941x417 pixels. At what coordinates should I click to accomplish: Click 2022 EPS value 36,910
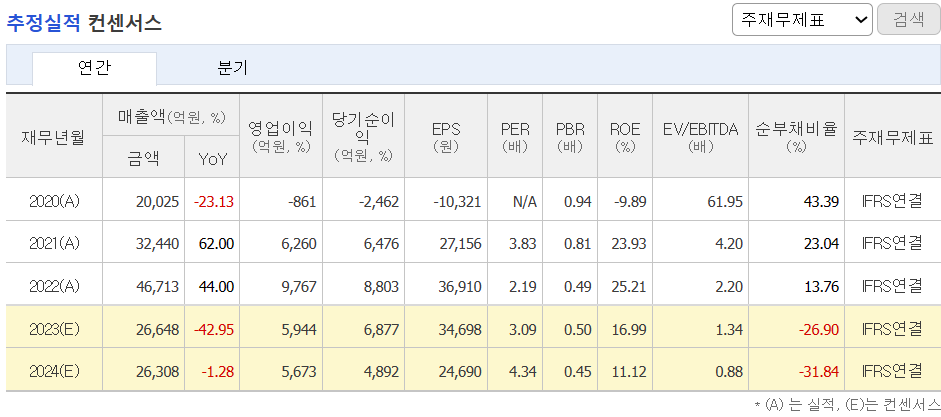460,287
